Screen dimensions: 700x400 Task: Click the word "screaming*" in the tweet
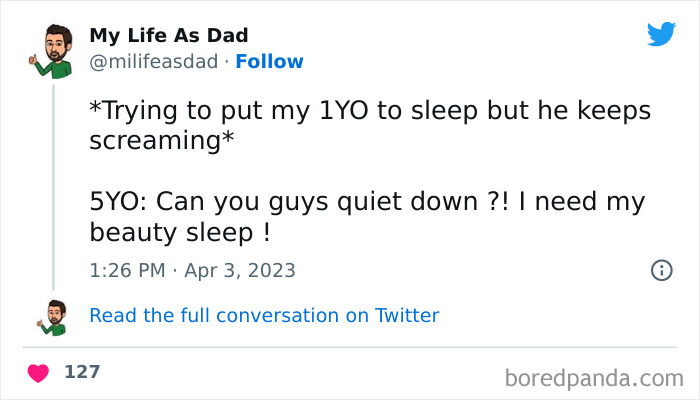coord(162,141)
